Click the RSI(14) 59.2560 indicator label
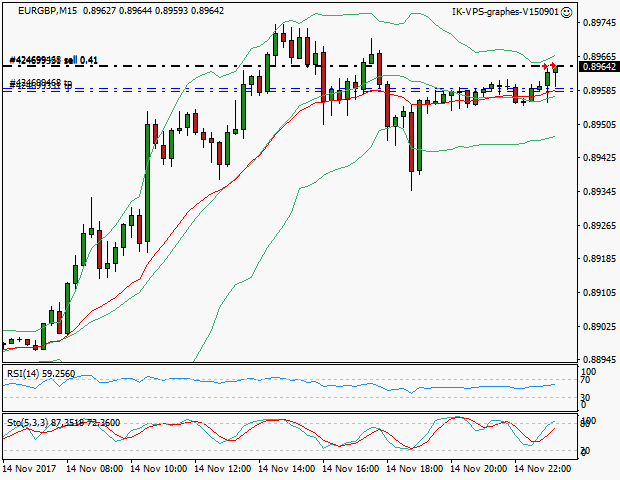Screen dimensions: 620x480 (x=41, y=374)
